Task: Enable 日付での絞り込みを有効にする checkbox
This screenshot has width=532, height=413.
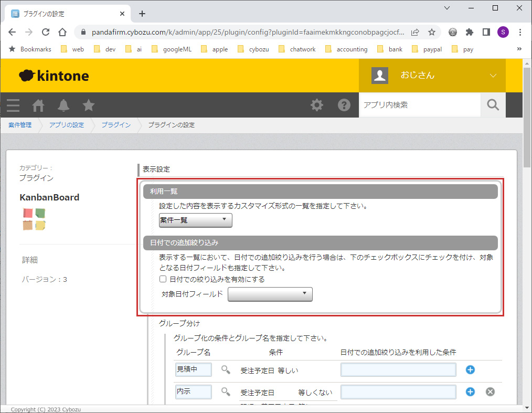Action: (163, 279)
